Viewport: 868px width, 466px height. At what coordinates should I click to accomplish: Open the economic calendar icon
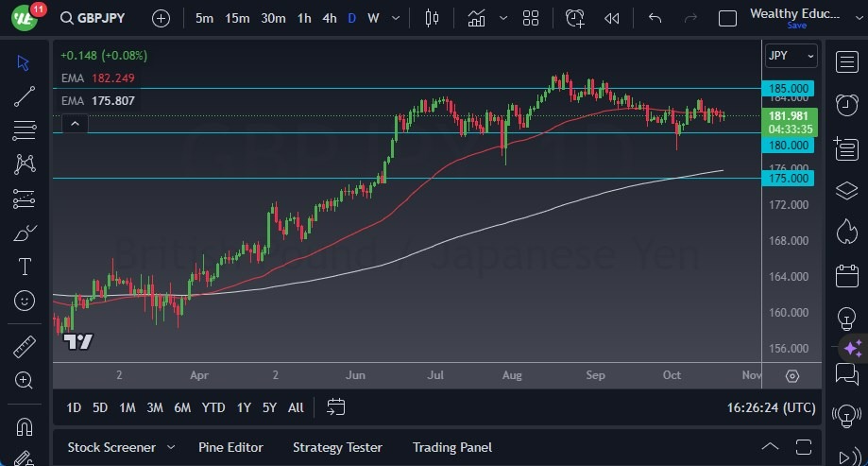tap(846, 275)
